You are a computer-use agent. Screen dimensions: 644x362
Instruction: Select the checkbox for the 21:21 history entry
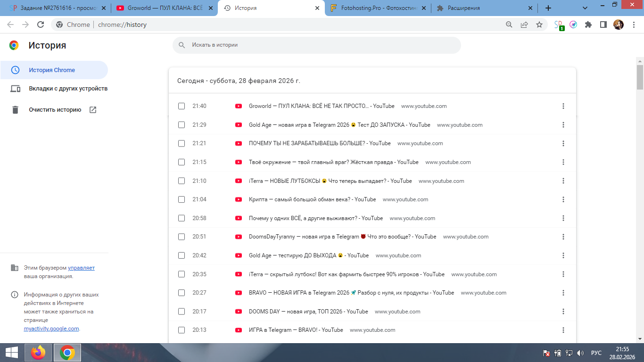pos(182,143)
